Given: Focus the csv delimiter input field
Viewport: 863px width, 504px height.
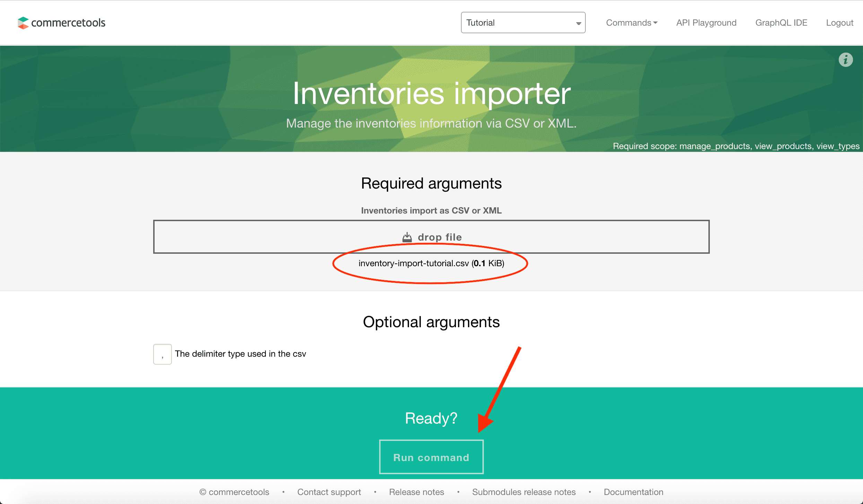Looking at the screenshot, I should coord(162,354).
